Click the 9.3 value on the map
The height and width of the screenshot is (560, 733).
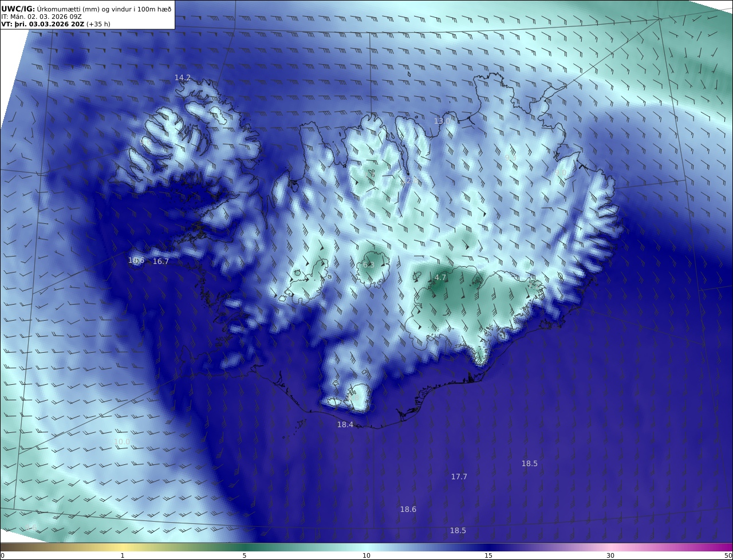tap(510, 157)
